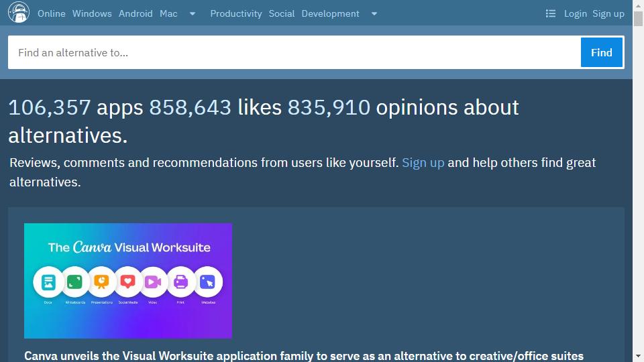Image resolution: width=644 pixels, height=362 pixels.
Task: Click the Sign up link in header
Action: (608, 13)
